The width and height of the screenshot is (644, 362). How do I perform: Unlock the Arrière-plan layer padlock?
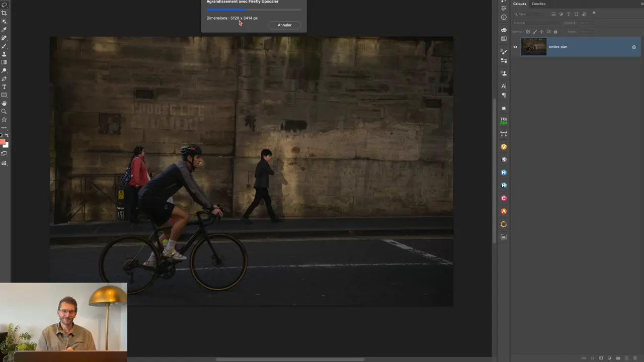pos(634,47)
